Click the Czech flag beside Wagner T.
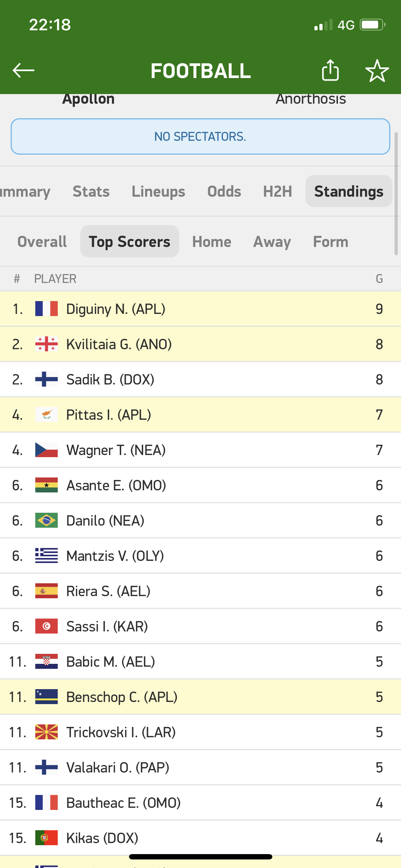 [46, 450]
